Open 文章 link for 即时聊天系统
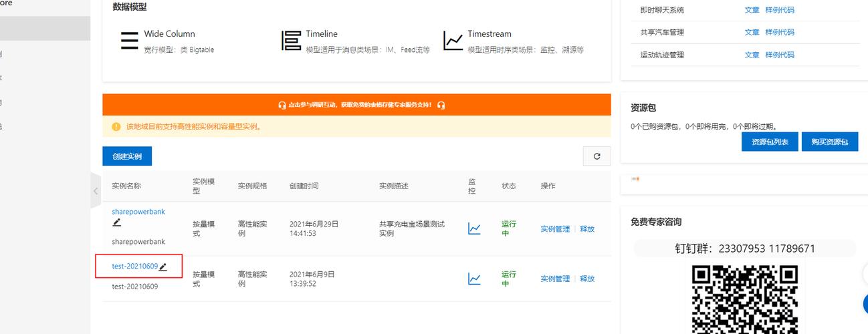Image resolution: width=868 pixels, height=334 pixels. (752, 10)
